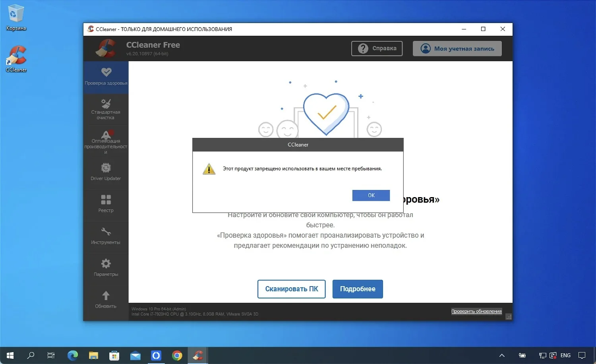Open Корзина recycle bin on desktop

point(16,17)
